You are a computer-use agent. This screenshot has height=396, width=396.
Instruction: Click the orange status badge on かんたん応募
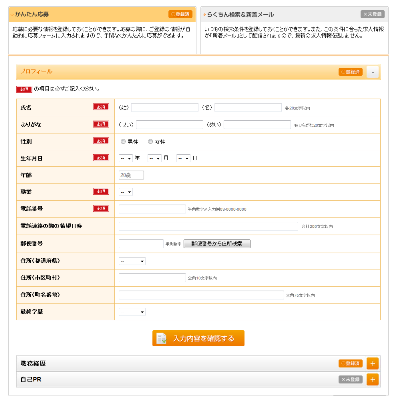click(180, 14)
